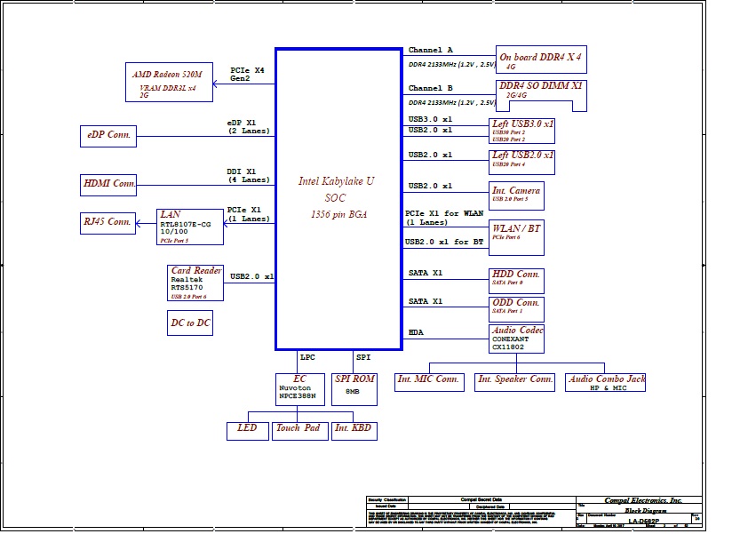The height and width of the screenshot is (534, 756).
Task: Select the LAN RTL8107E-CG block
Action: click(x=190, y=227)
